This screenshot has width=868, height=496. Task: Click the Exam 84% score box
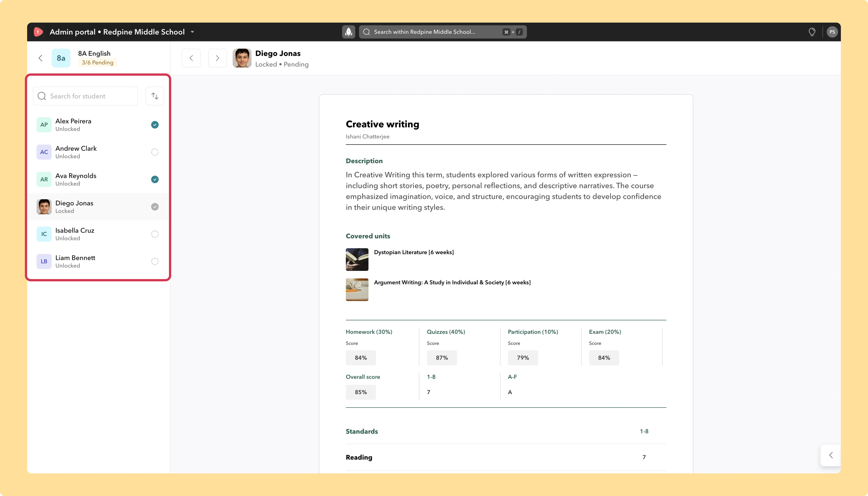click(x=604, y=358)
